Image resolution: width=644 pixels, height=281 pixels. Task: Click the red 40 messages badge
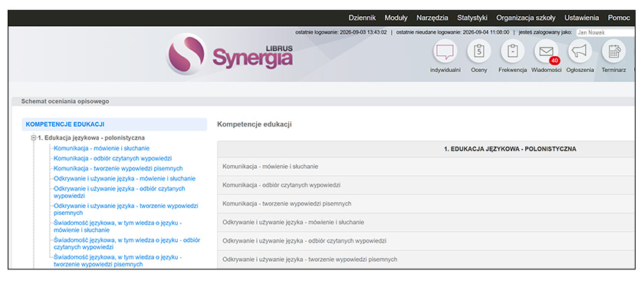point(554,61)
